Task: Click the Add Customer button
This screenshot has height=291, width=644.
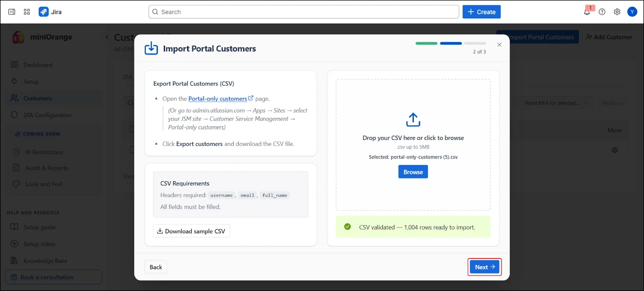Action: pos(609,37)
